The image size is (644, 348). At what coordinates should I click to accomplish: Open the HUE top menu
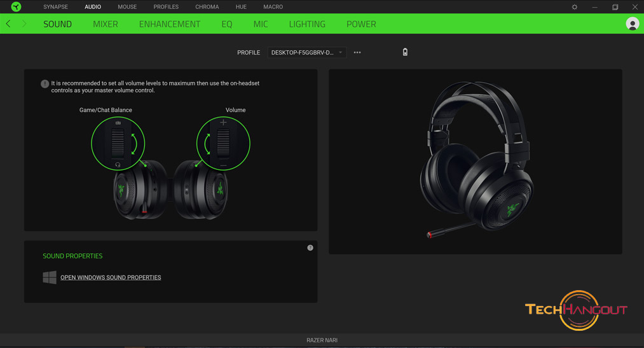(241, 7)
